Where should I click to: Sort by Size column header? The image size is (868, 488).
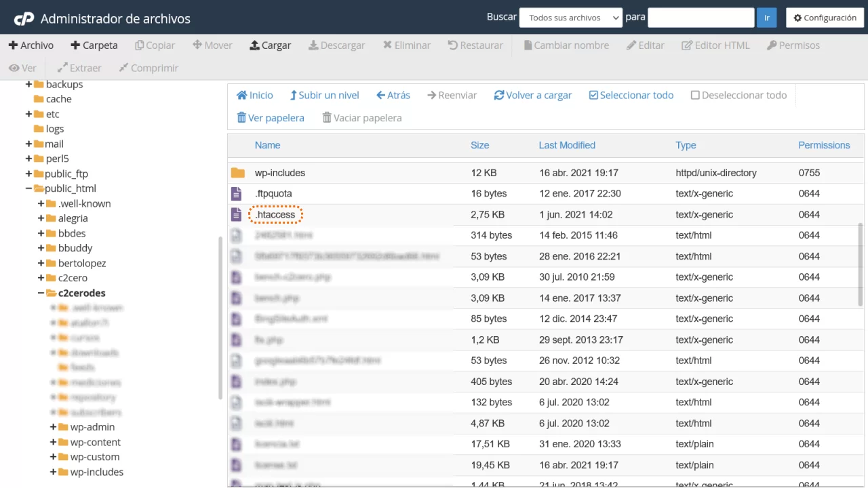click(479, 145)
